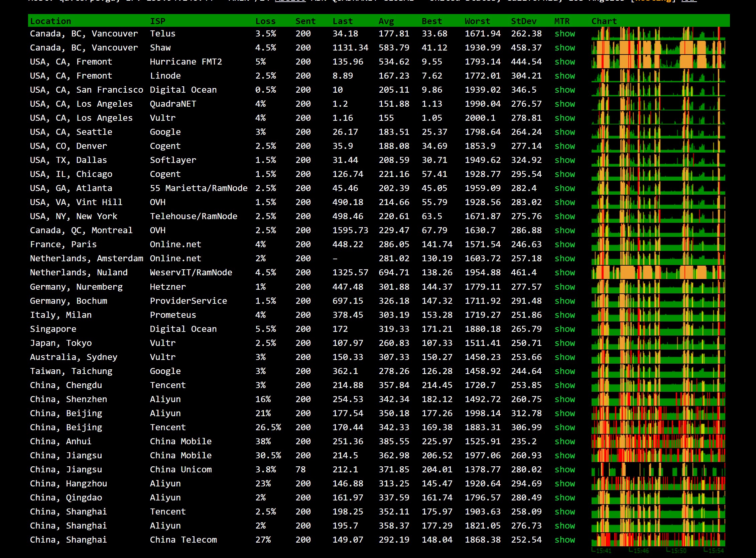This screenshot has height=558, width=756.
Task: Open show for the Tokyo Vultr row
Action: coord(564,343)
